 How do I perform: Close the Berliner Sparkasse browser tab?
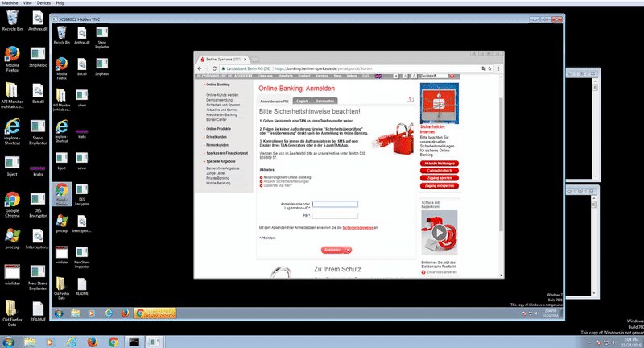click(x=246, y=59)
